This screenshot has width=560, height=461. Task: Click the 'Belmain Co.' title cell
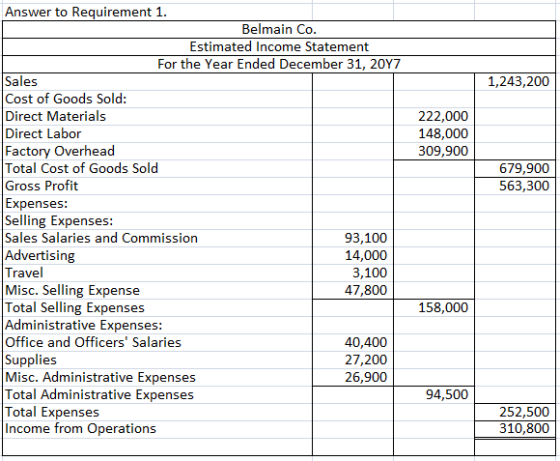279,29
